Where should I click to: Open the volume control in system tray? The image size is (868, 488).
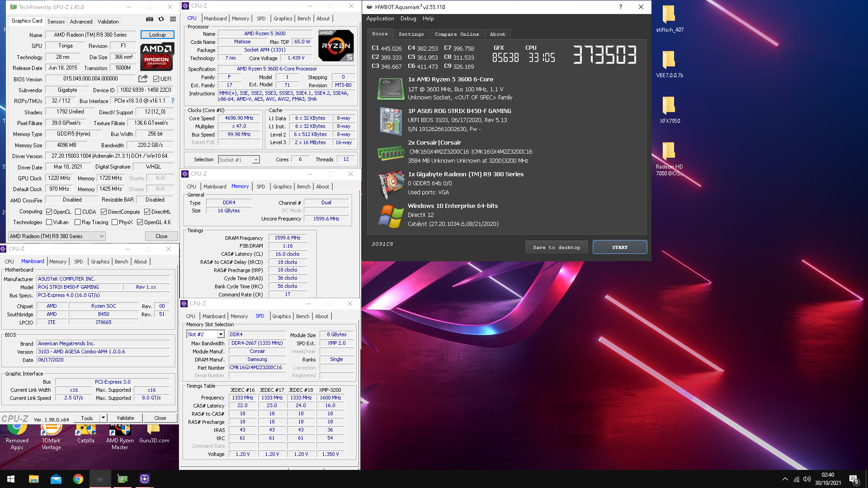[x=807, y=479]
